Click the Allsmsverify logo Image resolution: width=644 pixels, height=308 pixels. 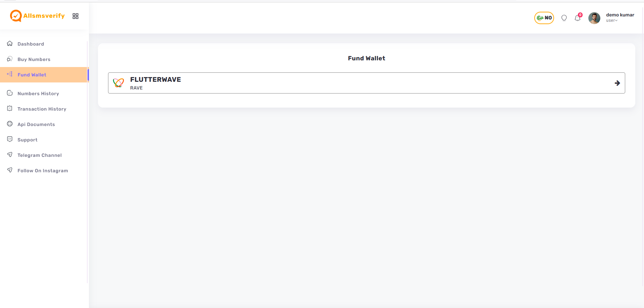pos(37,16)
